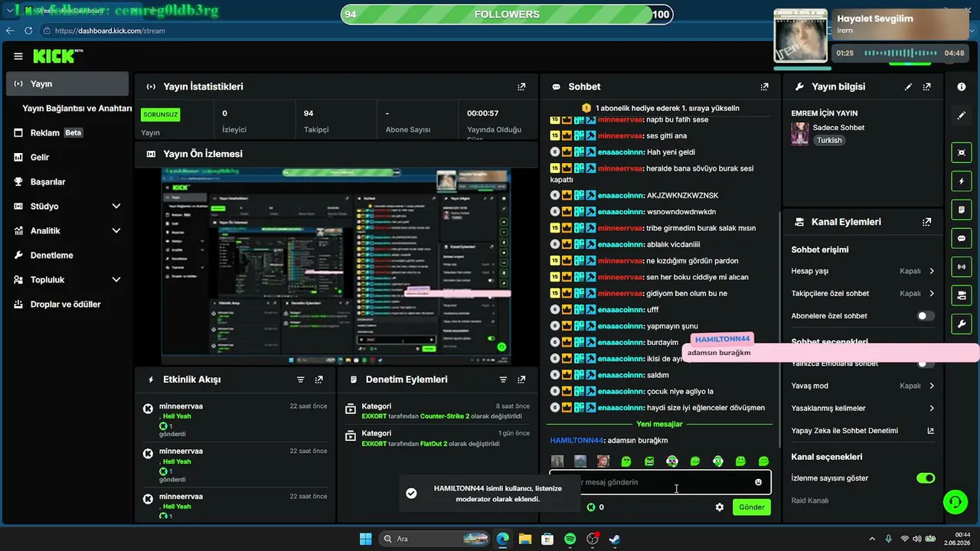
Task: Open Steam from the taskbar
Action: (x=615, y=539)
